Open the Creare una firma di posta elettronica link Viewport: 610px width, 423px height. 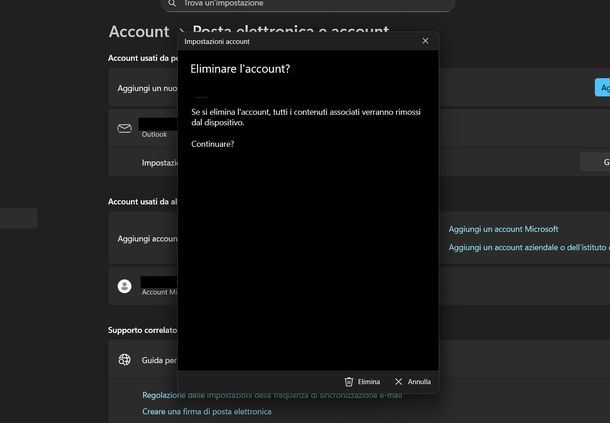[206, 411]
